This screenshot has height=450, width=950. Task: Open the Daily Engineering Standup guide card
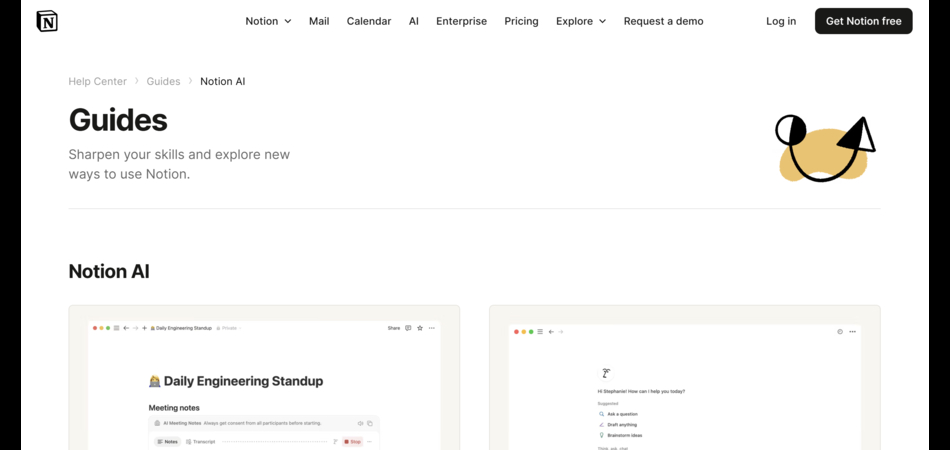(x=264, y=377)
